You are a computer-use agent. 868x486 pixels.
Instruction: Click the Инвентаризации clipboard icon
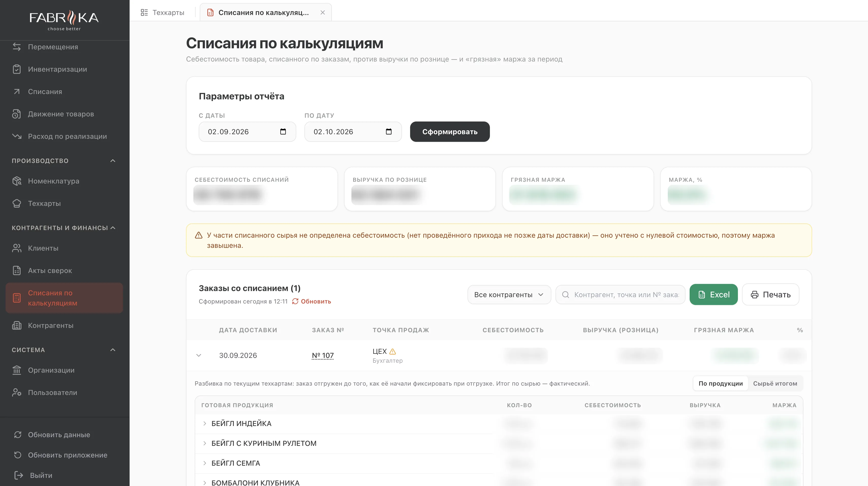point(17,69)
